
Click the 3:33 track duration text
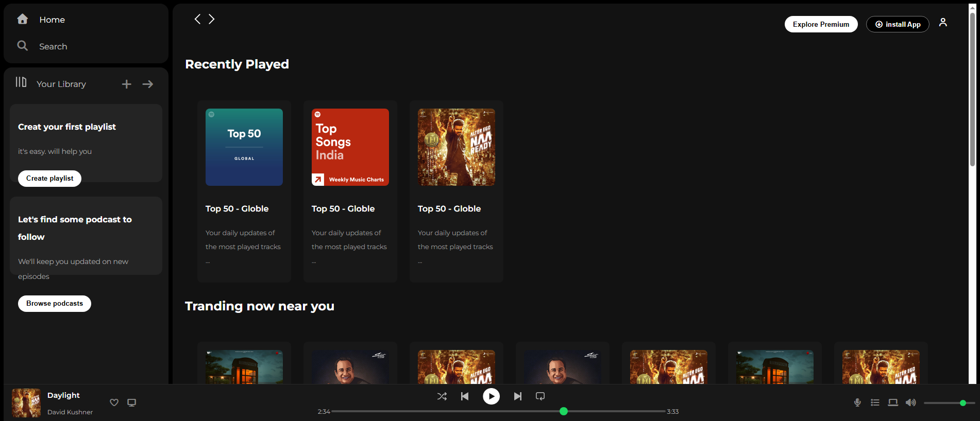pos(673,412)
